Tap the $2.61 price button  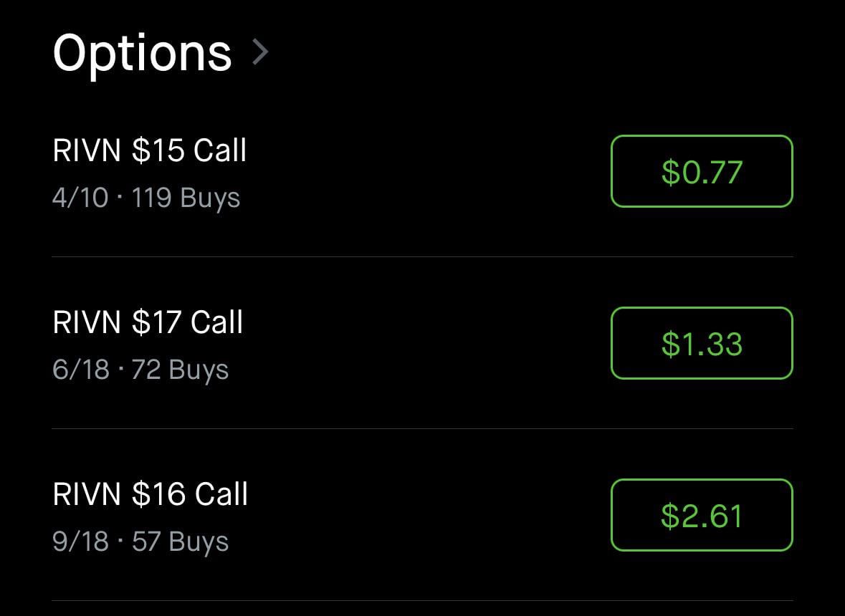tap(702, 516)
